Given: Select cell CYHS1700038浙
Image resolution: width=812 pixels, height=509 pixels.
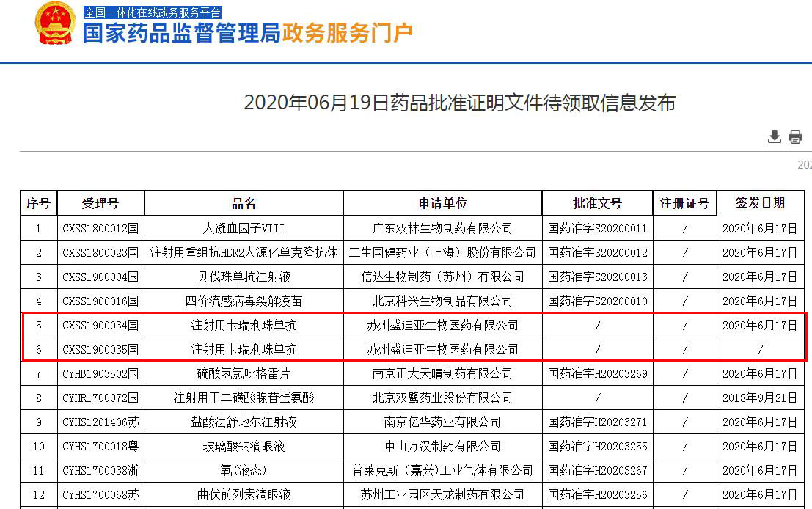Looking at the screenshot, I should 100,470.
